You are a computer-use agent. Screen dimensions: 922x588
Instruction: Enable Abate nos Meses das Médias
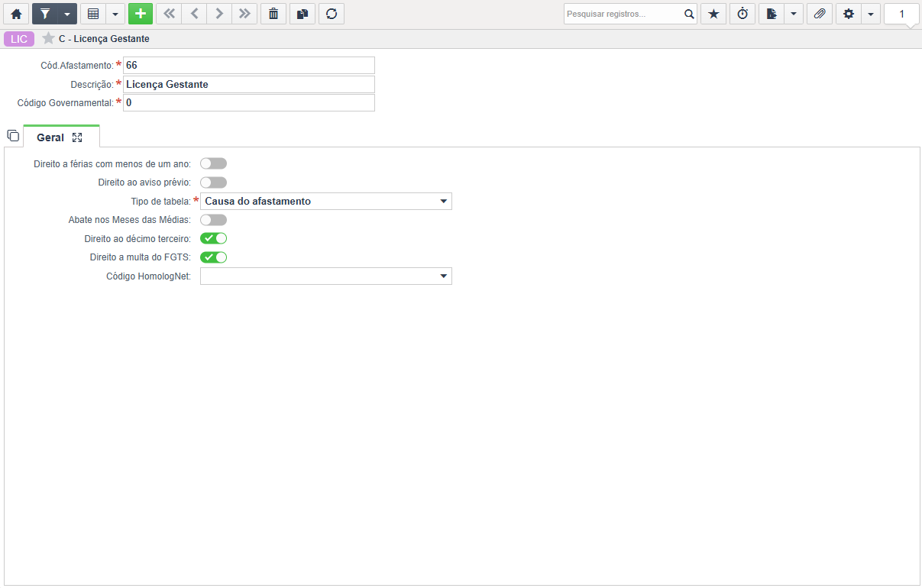point(214,220)
